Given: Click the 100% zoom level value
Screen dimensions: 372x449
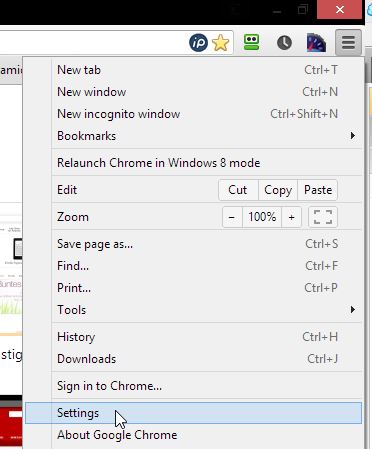Looking at the screenshot, I should click(x=262, y=217).
